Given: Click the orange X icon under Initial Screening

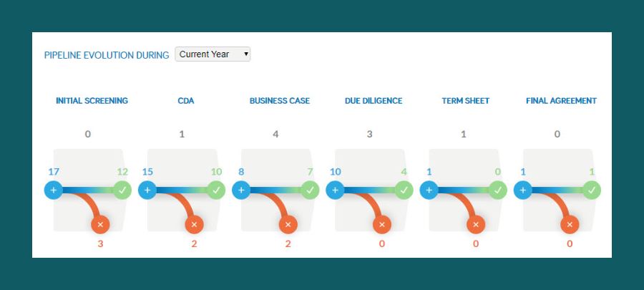Looking at the screenshot, I should pos(101,225).
